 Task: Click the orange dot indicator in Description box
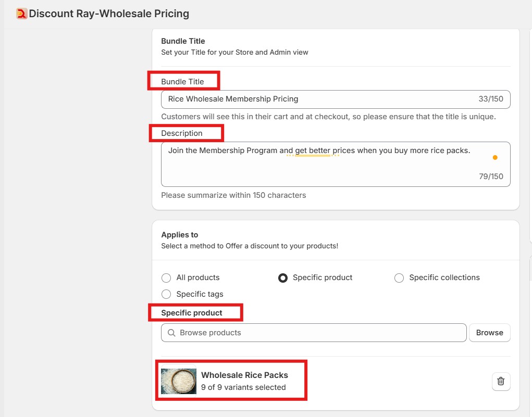495,157
